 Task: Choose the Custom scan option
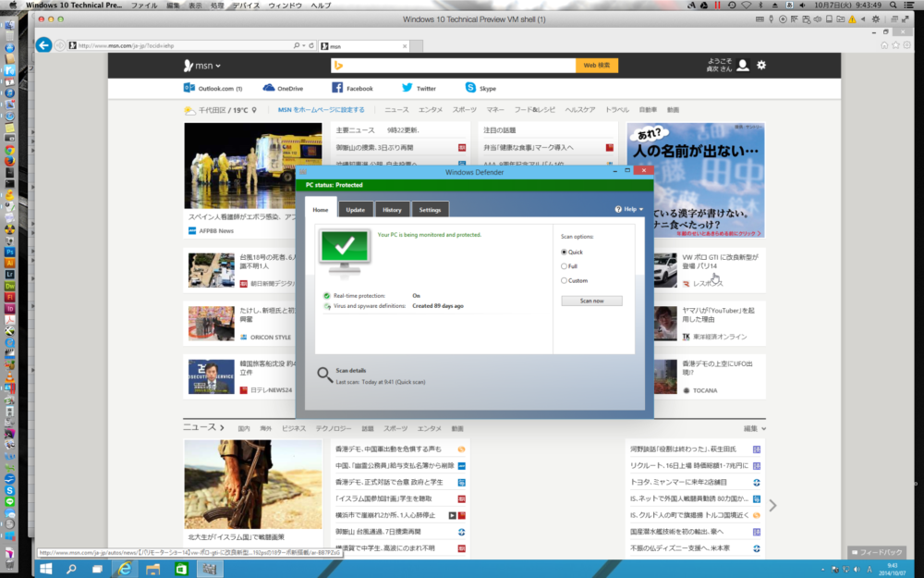click(x=565, y=280)
